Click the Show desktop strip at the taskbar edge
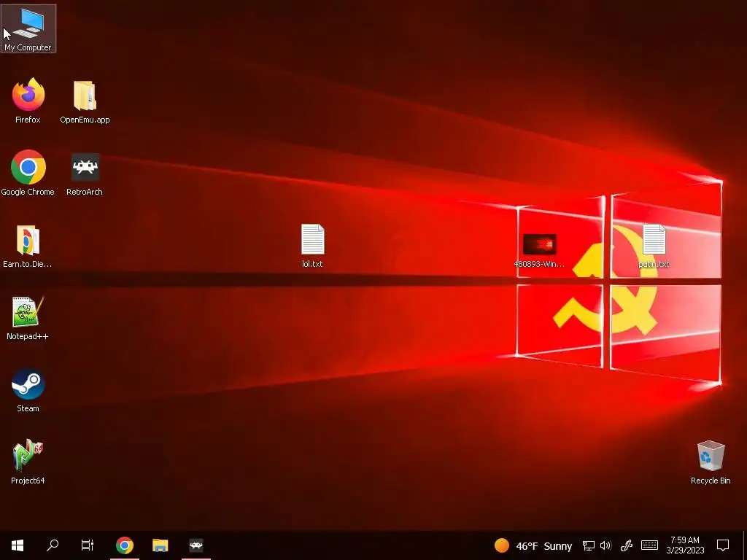Image resolution: width=747 pixels, height=560 pixels. [745, 545]
